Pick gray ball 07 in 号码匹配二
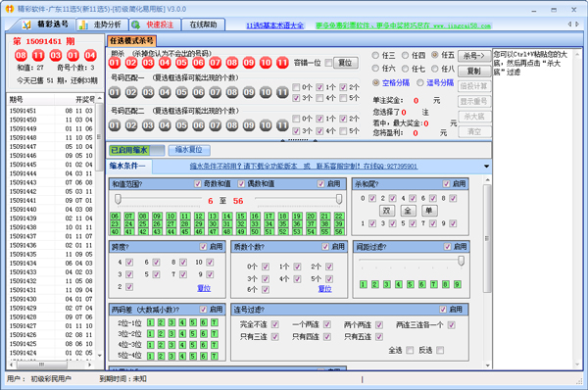This screenshot has height=390, width=588. (x=215, y=125)
